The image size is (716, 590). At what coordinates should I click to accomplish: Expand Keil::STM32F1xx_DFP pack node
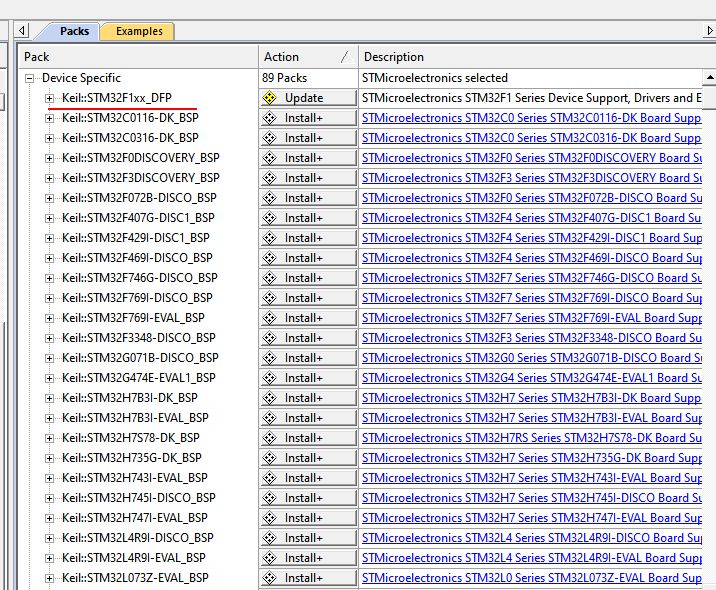(49, 98)
